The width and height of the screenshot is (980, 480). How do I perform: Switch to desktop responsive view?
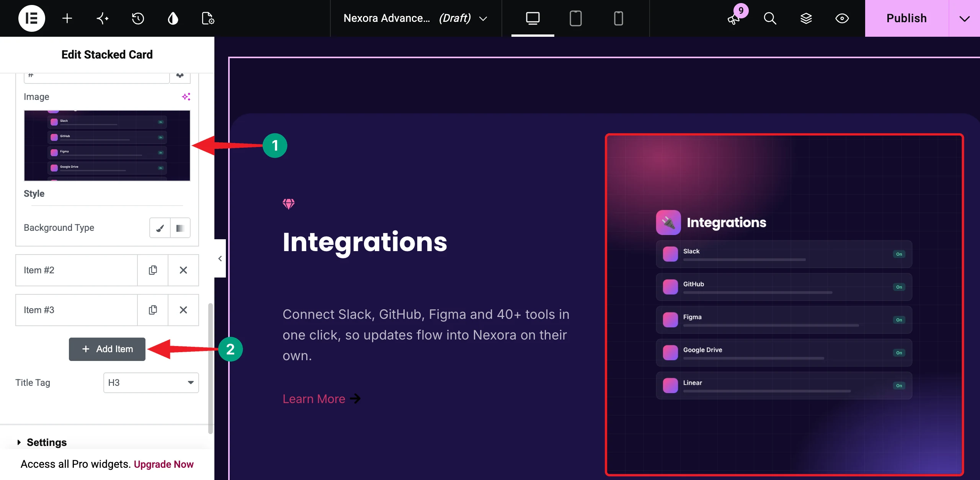[x=533, y=18]
